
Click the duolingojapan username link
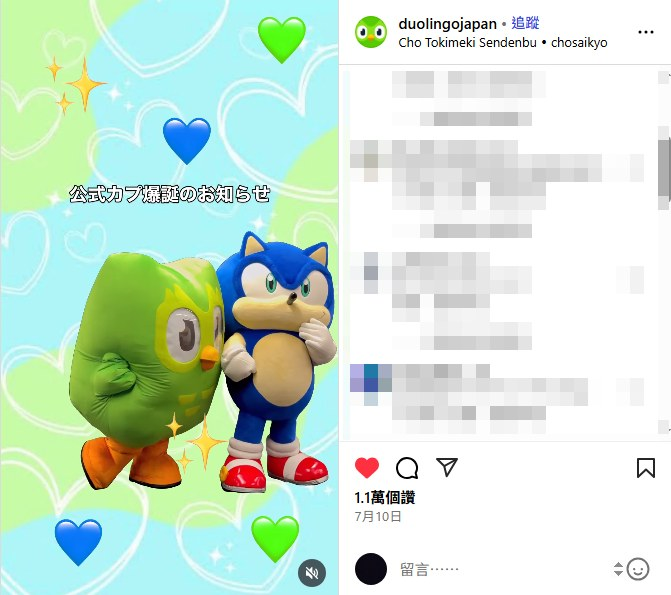[447, 24]
